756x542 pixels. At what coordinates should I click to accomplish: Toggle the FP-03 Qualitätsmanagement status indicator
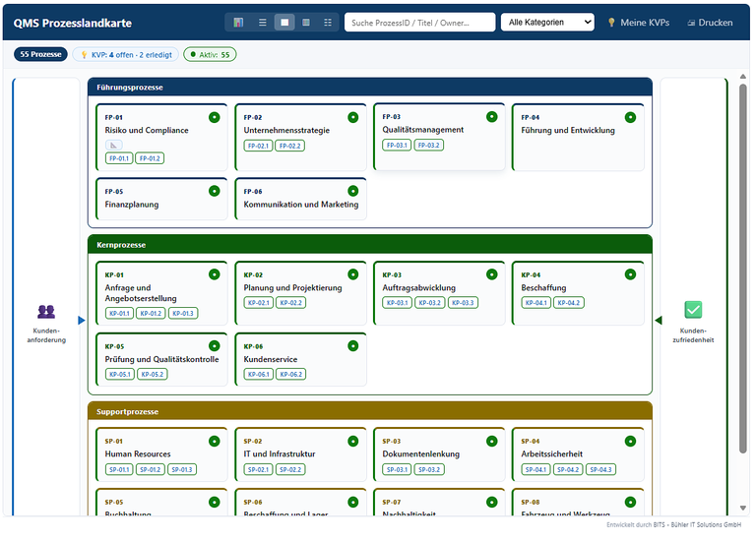click(x=491, y=117)
